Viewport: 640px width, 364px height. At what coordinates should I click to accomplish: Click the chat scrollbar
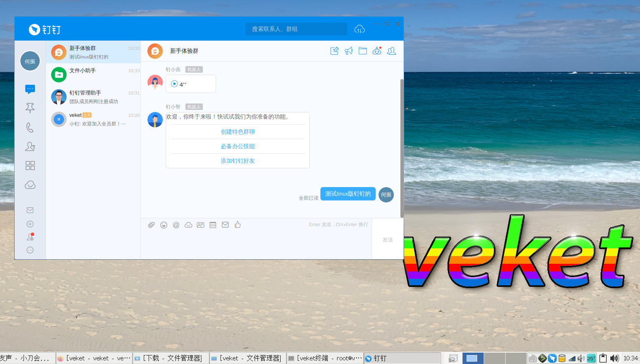coord(402,148)
